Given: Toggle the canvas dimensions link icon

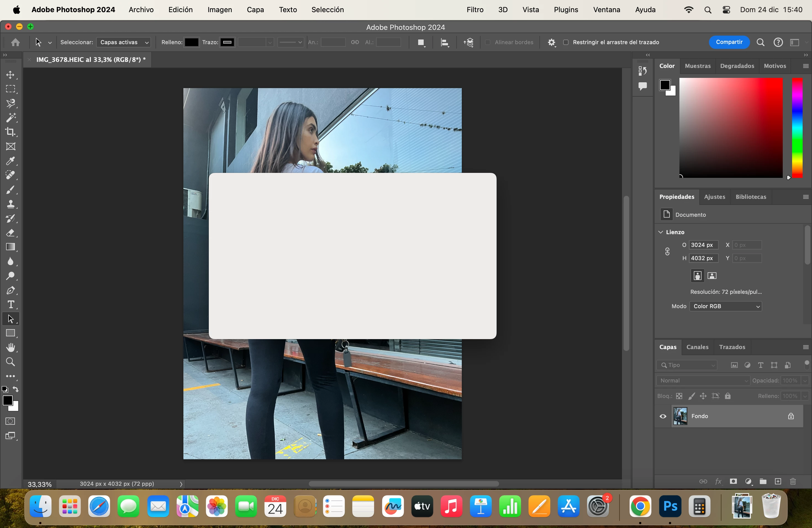Looking at the screenshot, I should [x=667, y=252].
